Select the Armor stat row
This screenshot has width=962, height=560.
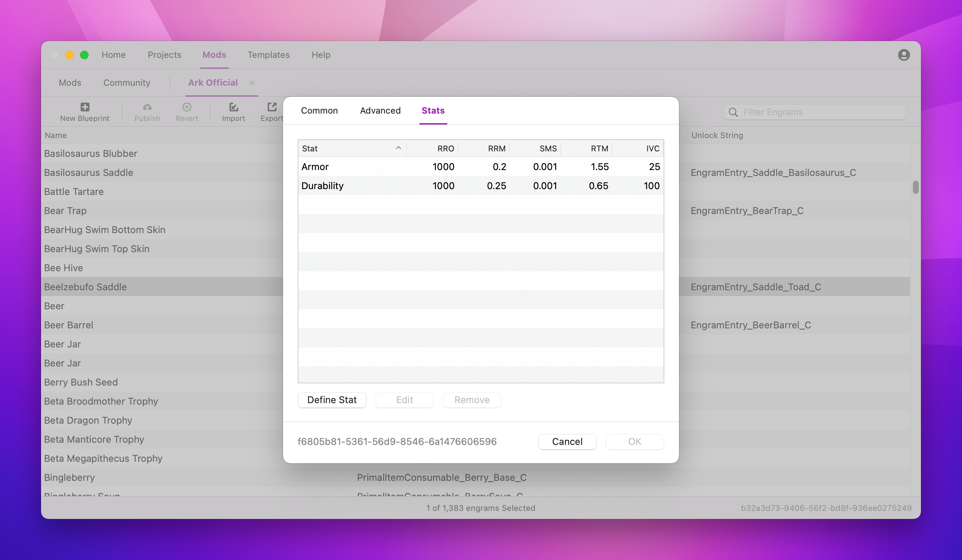tap(480, 167)
